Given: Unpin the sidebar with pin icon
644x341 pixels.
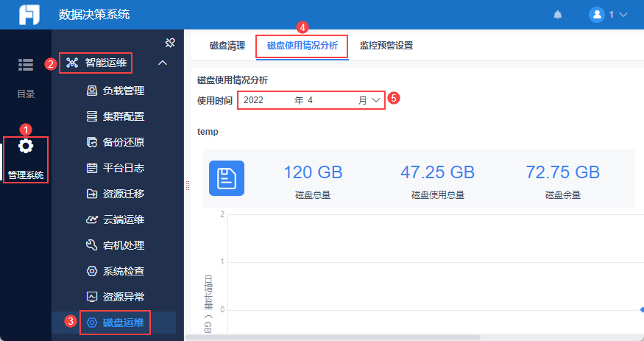Looking at the screenshot, I should click(x=169, y=42).
